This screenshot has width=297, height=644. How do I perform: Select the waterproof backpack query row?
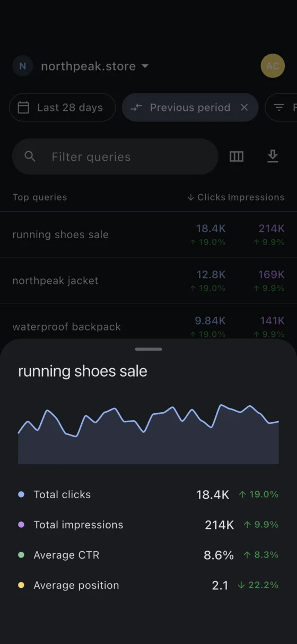coord(148,321)
